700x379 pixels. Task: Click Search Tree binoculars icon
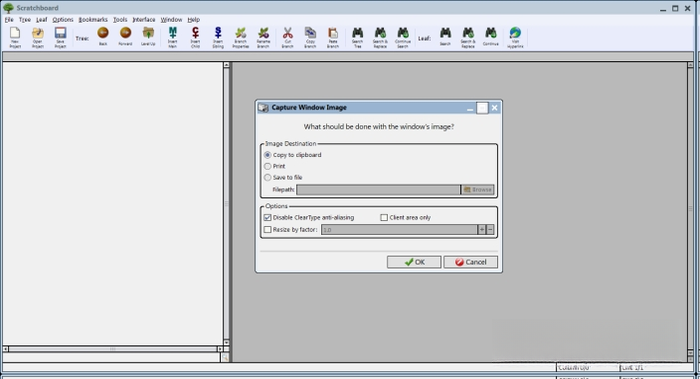[358, 37]
